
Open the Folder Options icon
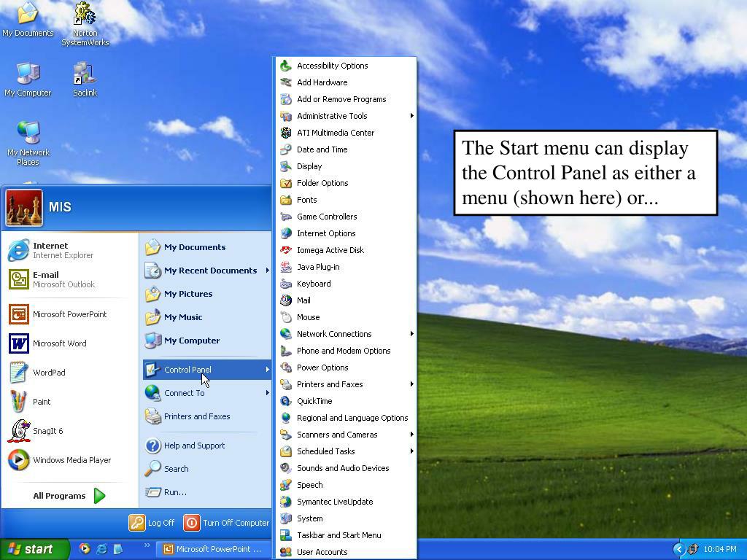(x=286, y=183)
